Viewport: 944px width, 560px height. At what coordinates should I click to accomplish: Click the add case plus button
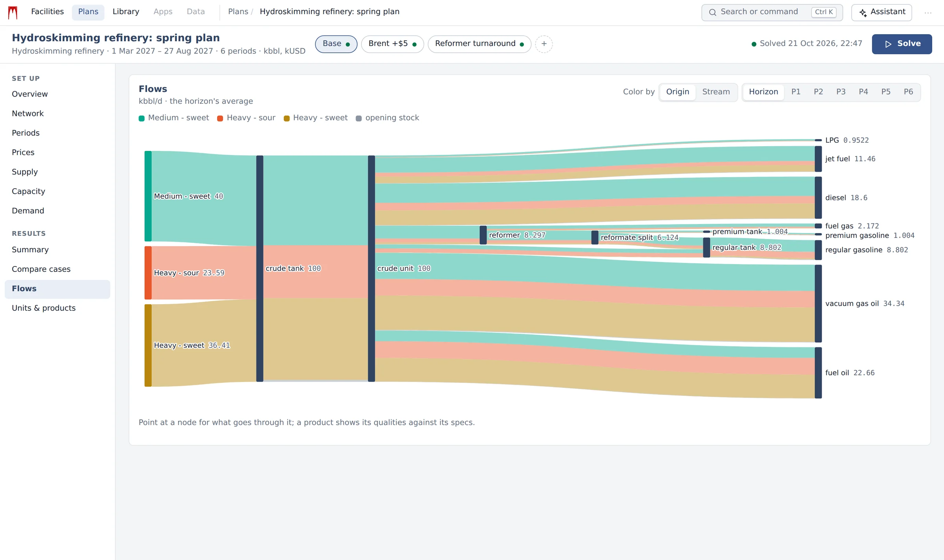point(544,44)
